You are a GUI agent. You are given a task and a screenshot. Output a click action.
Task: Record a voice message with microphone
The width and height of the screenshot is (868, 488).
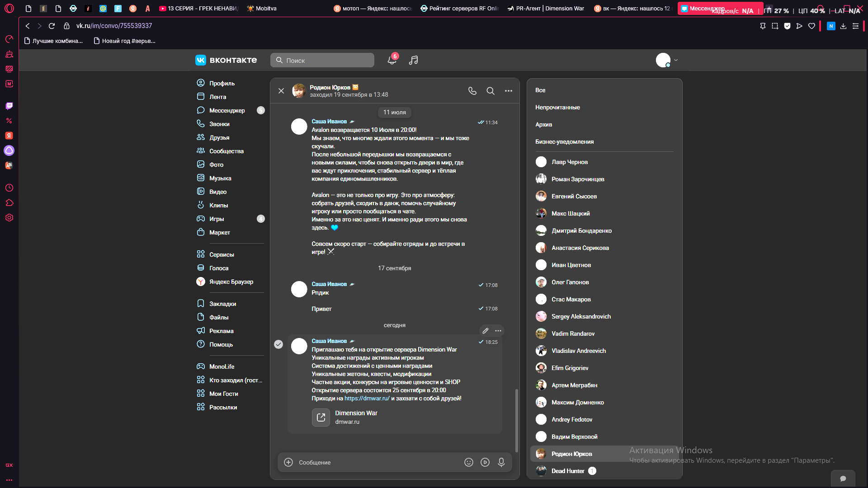pyautogui.click(x=501, y=462)
